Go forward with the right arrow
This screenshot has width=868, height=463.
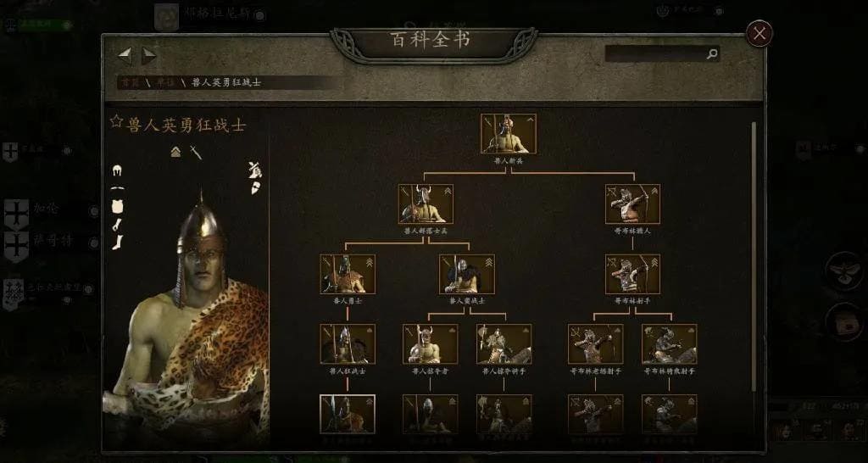click(x=149, y=55)
